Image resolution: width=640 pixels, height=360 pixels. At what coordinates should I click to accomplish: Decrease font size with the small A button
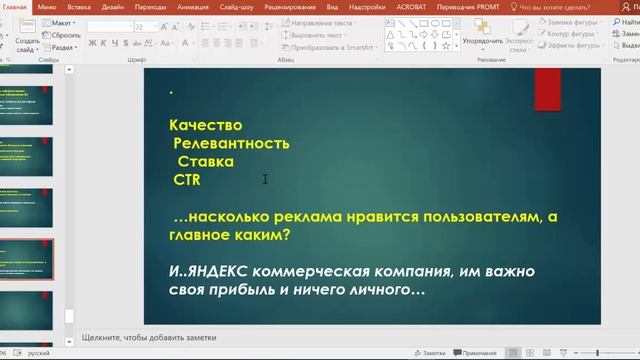click(x=175, y=27)
